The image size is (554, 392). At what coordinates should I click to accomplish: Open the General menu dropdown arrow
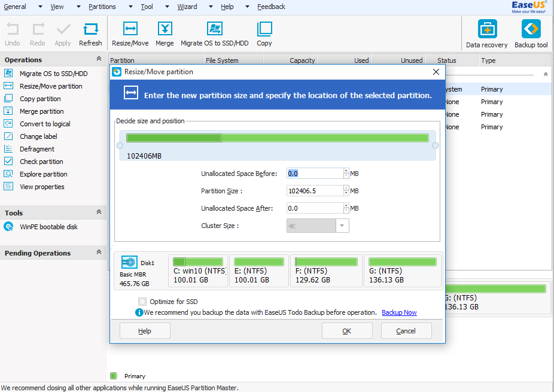(x=40, y=7)
